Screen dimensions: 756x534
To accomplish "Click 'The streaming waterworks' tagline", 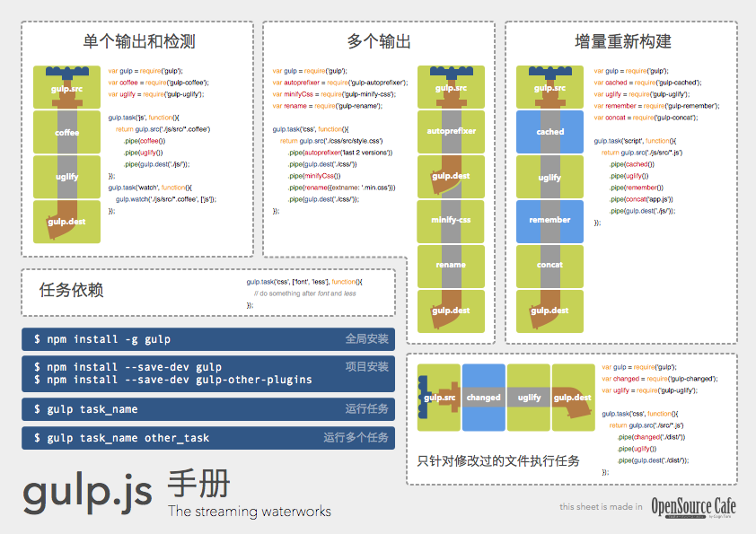I will point(250,512).
